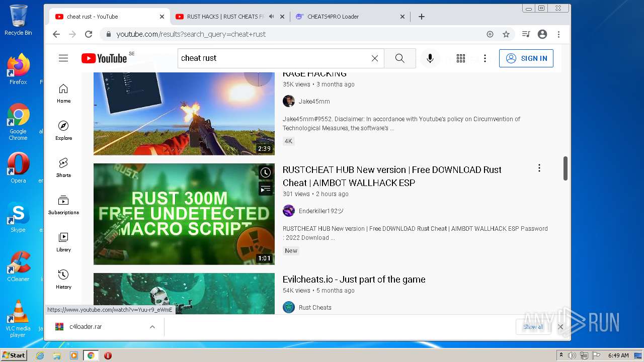
Task: Open action menu for RUSTCHEAT HUB video
Action: click(x=539, y=168)
